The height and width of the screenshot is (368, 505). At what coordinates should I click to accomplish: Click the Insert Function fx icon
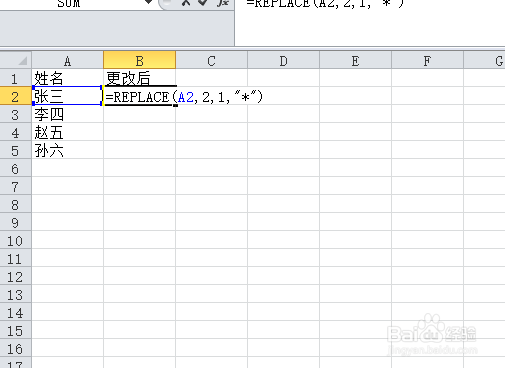point(222,3)
